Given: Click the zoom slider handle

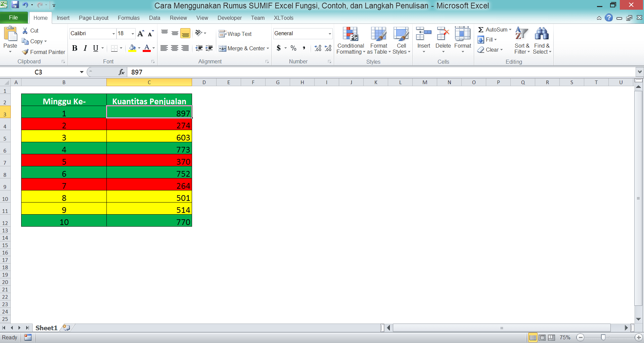Looking at the screenshot, I should coord(603,338).
